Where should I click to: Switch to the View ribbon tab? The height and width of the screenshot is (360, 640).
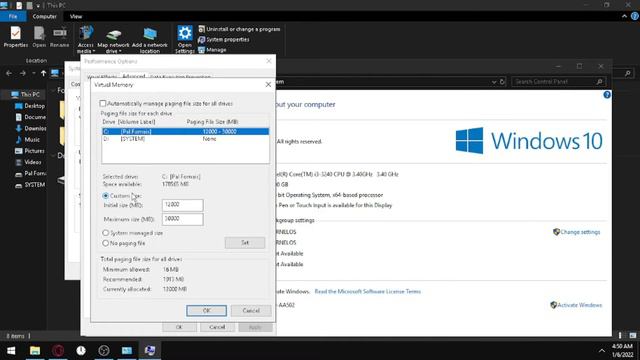[76, 16]
